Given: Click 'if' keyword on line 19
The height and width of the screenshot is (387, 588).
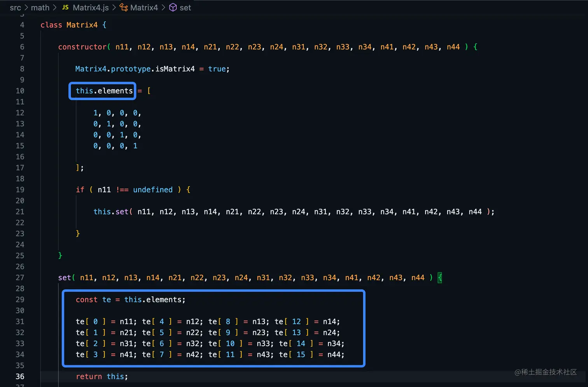Looking at the screenshot, I should pos(80,190).
